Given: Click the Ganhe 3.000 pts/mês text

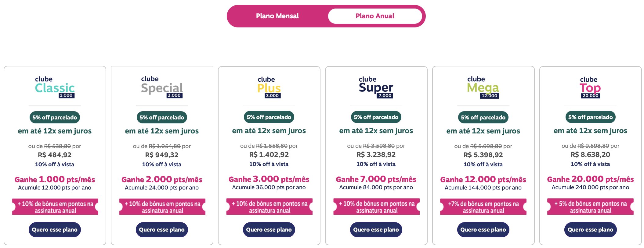Looking at the screenshot, I should point(269,179).
